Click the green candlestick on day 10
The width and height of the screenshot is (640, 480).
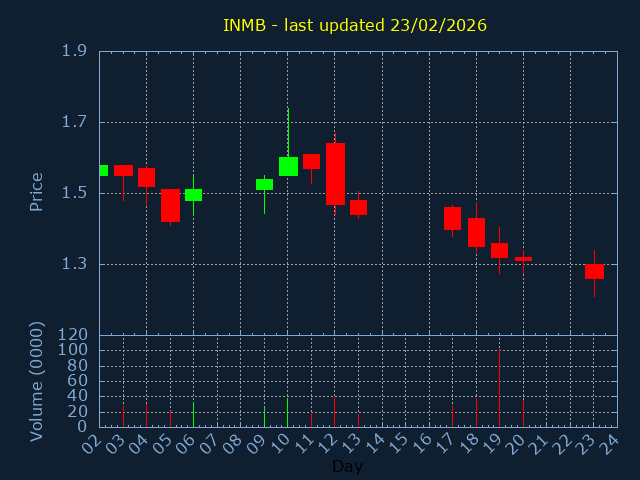[288, 166]
